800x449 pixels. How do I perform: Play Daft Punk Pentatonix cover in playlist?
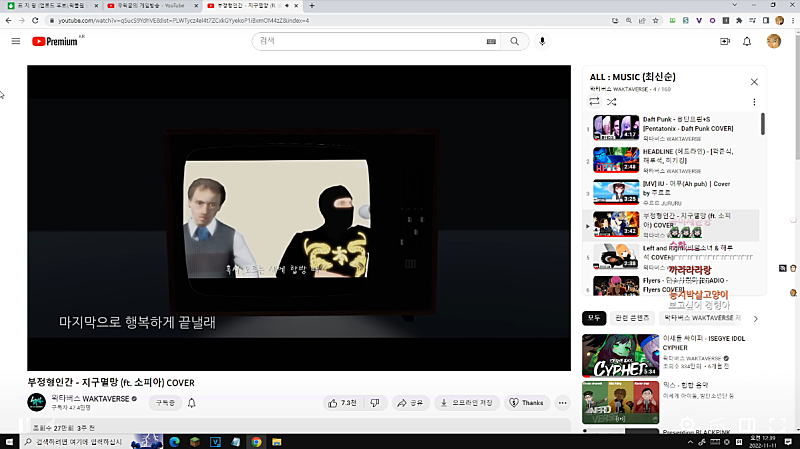pyautogui.click(x=671, y=128)
